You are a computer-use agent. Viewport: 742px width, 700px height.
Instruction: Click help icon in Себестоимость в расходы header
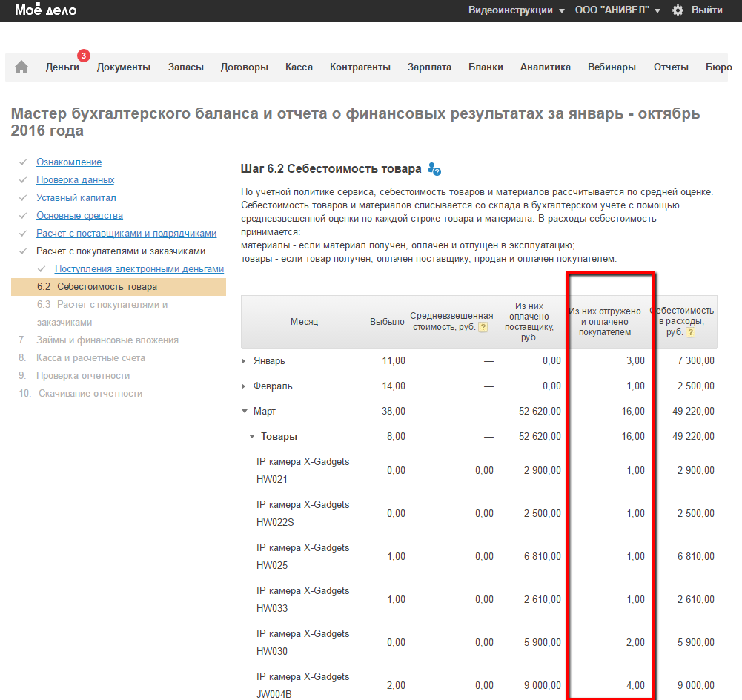(x=690, y=333)
